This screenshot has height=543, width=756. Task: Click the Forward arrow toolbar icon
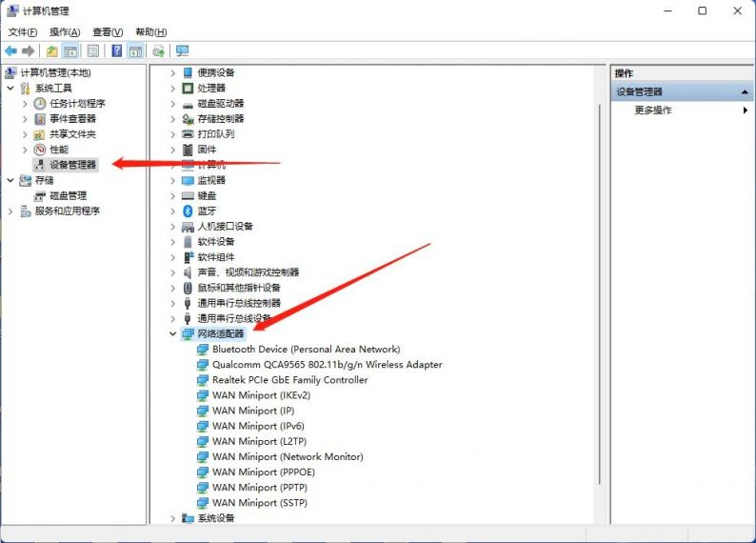[x=28, y=50]
